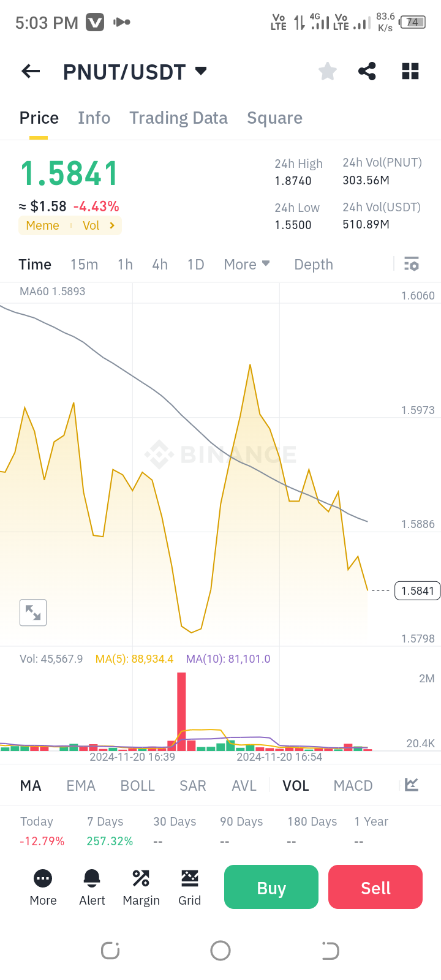
Task: Tap the 1.5841 current price label
Action: (418, 591)
